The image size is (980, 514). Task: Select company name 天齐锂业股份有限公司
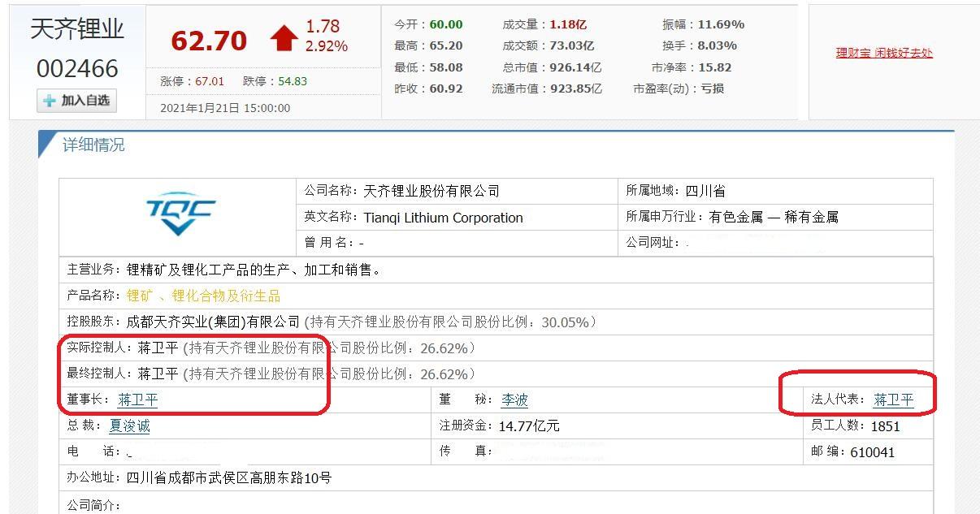[x=431, y=191]
